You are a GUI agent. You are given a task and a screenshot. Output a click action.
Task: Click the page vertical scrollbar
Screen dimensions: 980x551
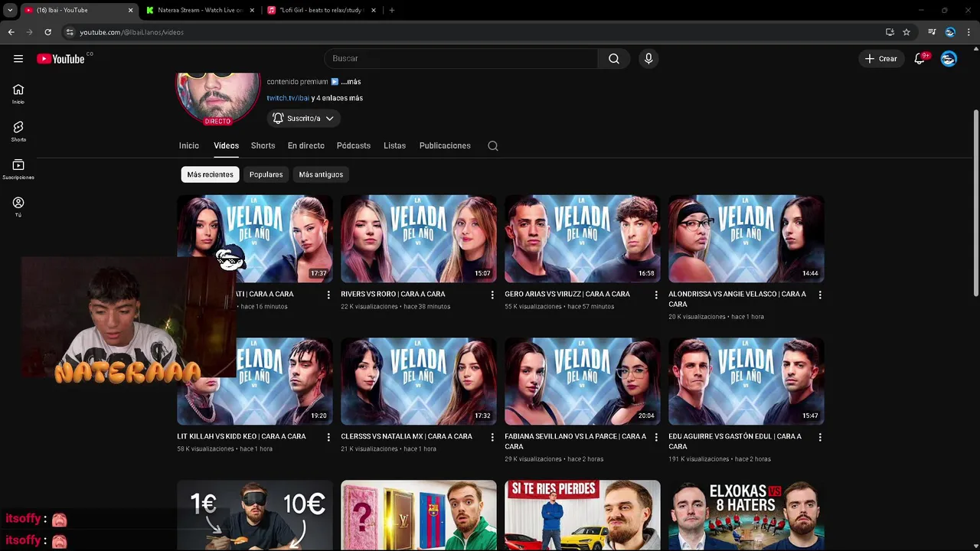975,203
